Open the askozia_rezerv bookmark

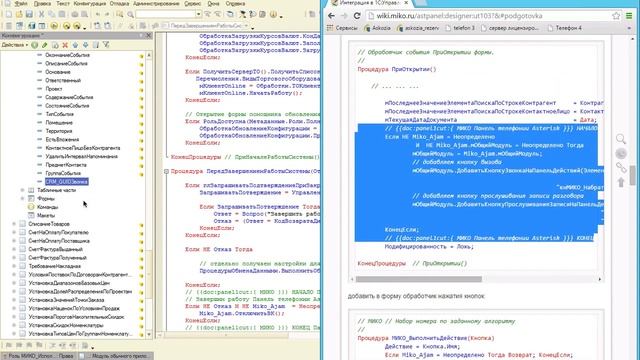(418, 28)
